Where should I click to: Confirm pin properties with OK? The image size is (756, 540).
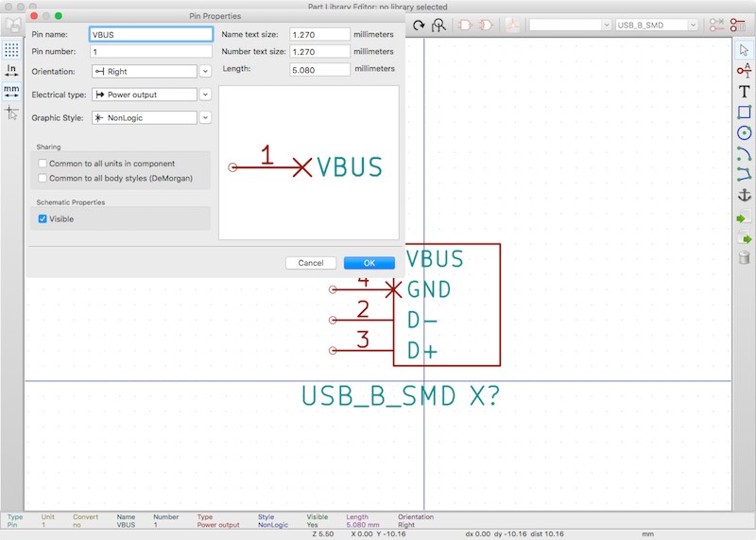point(369,263)
